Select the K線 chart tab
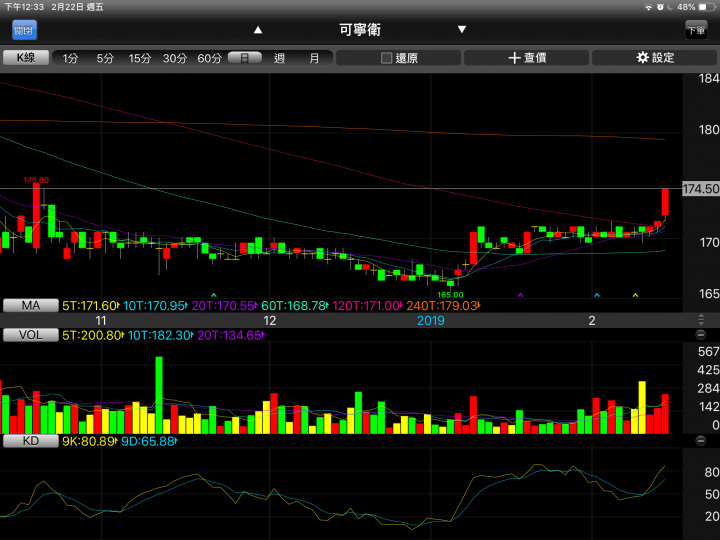The height and width of the screenshot is (540, 720). pos(26,57)
